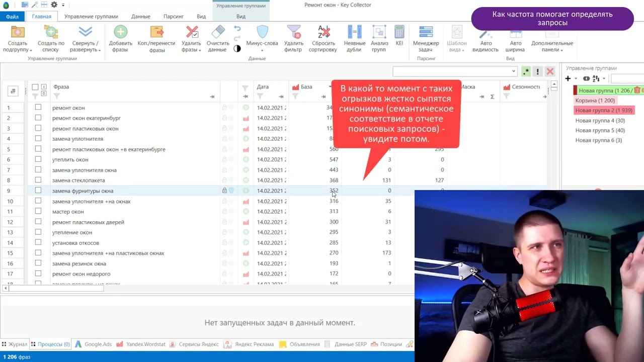Select Новая группа 4 (30)

click(x=600, y=121)
